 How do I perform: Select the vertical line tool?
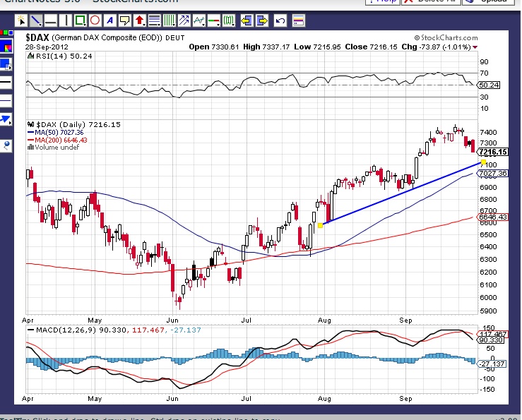(66, 20)
